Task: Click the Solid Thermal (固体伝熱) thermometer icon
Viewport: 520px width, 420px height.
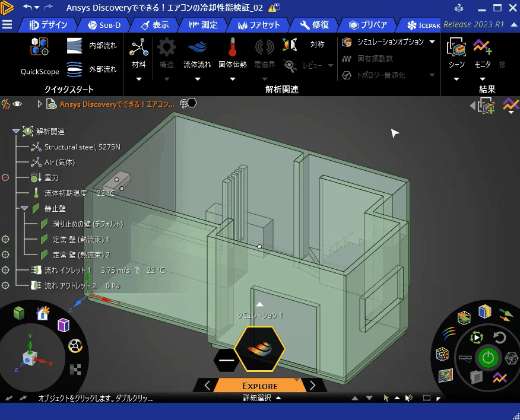Action: point(233,47)
